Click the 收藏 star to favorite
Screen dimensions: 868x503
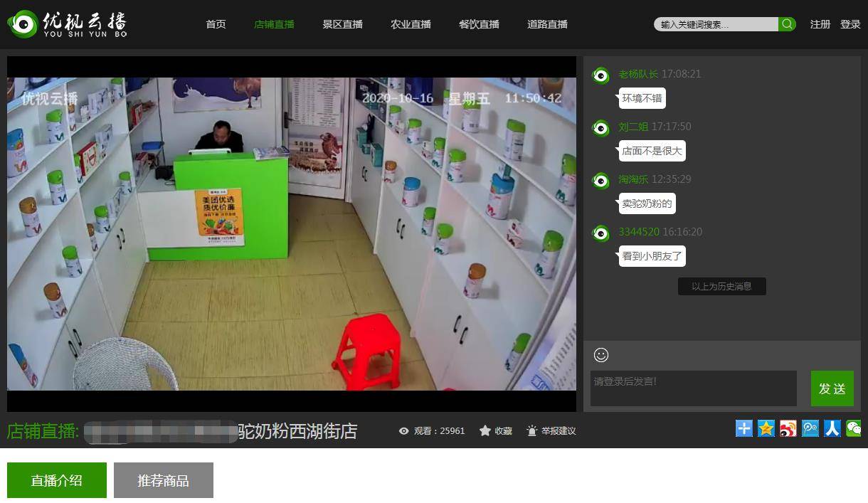click(x=496, y=430)
